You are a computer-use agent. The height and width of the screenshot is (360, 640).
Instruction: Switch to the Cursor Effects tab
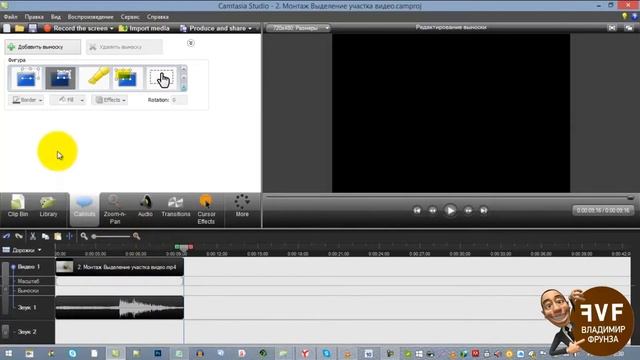coord(206,209)
